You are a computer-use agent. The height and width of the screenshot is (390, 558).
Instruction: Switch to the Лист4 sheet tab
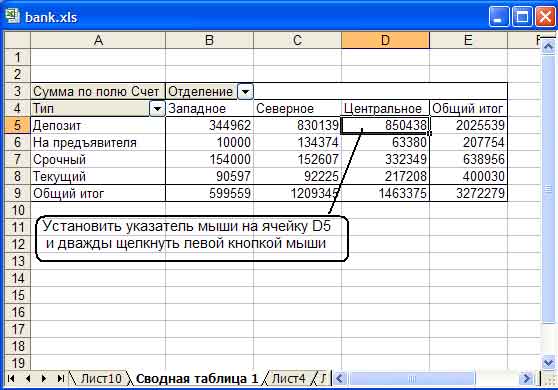[x=288, y=379]
